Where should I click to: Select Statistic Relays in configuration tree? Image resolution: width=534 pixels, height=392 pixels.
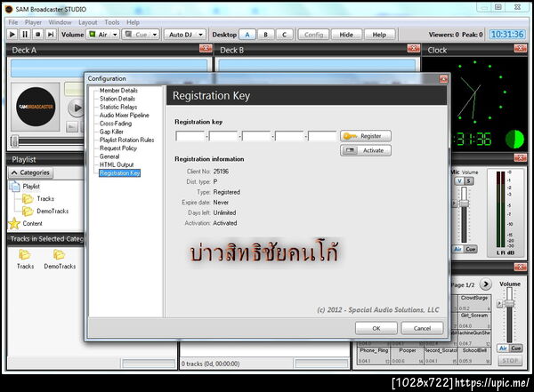[118, 107]
